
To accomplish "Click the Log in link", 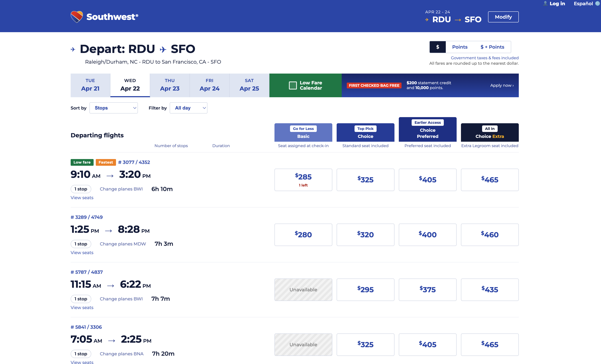I will click(557, 3).
